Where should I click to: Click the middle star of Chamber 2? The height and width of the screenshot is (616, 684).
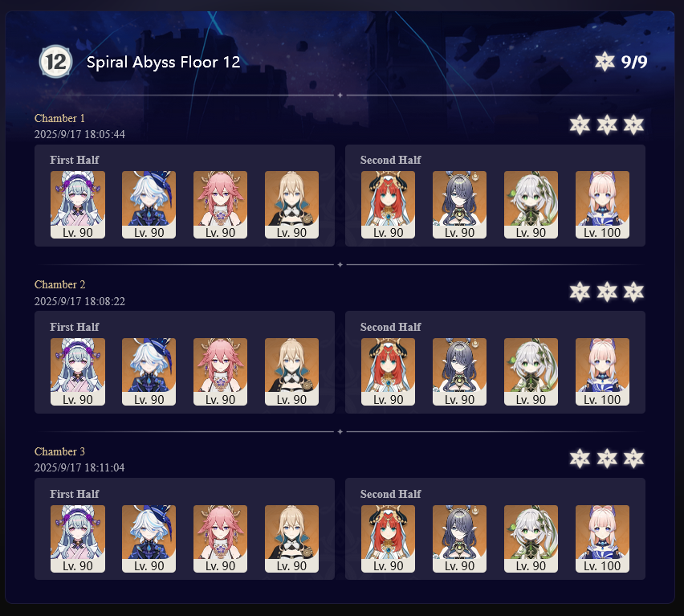tap(607, 292)
